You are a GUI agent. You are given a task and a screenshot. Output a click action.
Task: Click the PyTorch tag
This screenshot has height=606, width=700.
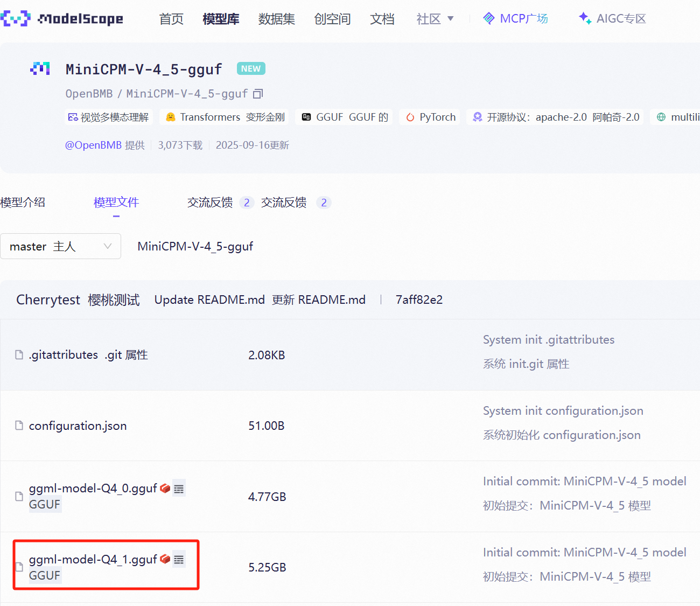430,117
